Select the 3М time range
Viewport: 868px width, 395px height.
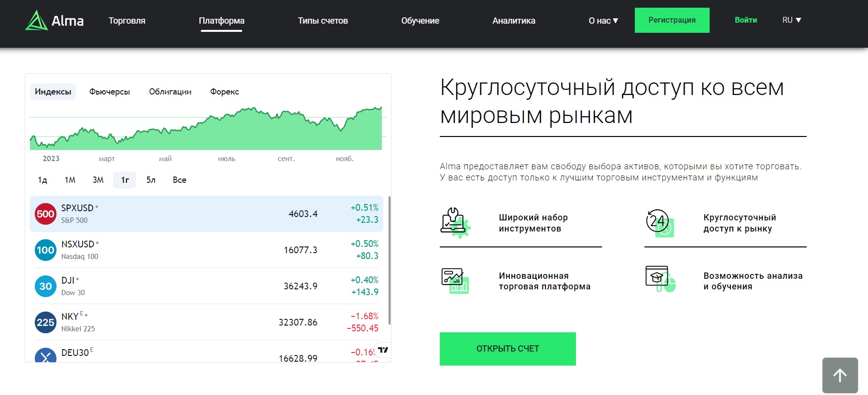pyautogui.click(x=98, y=180)
